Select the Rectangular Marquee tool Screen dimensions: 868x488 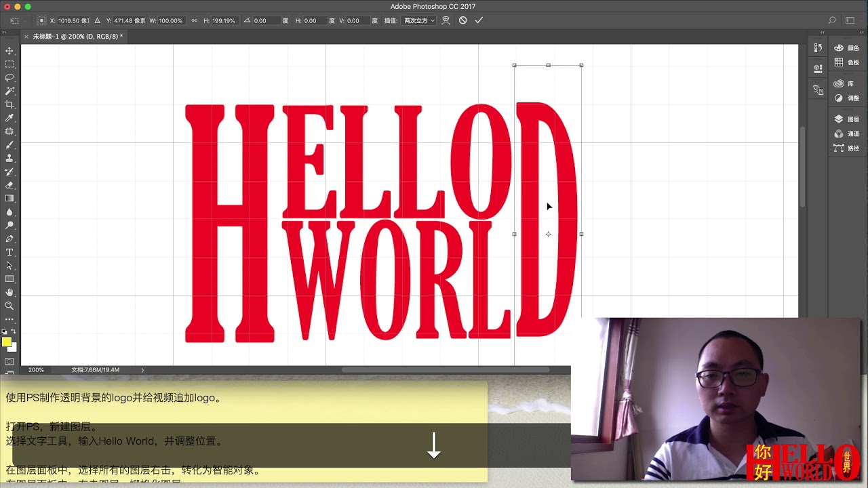pos(9,64)
